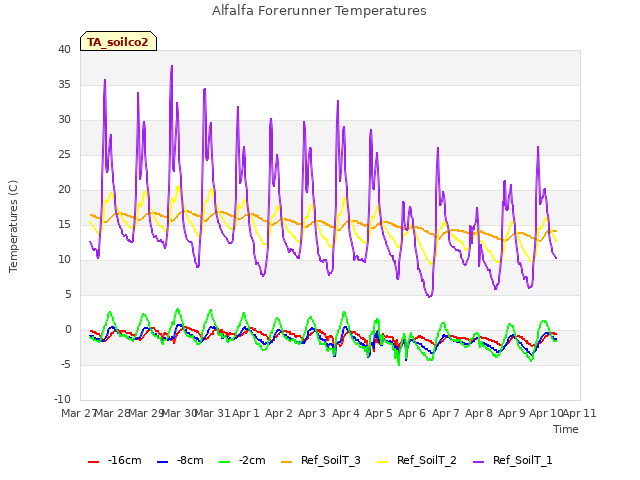Click the chart title Alfalfa Forerunner Temperatures

(319, 11)
